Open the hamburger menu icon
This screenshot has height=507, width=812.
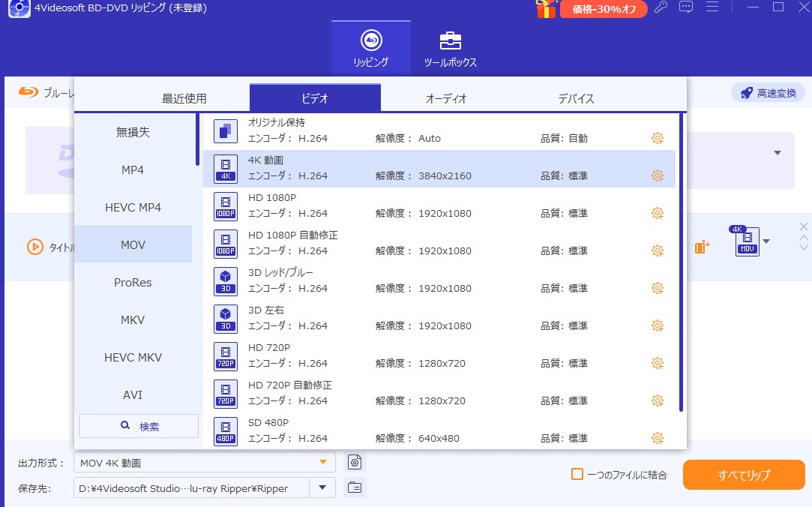coord(712,7)
